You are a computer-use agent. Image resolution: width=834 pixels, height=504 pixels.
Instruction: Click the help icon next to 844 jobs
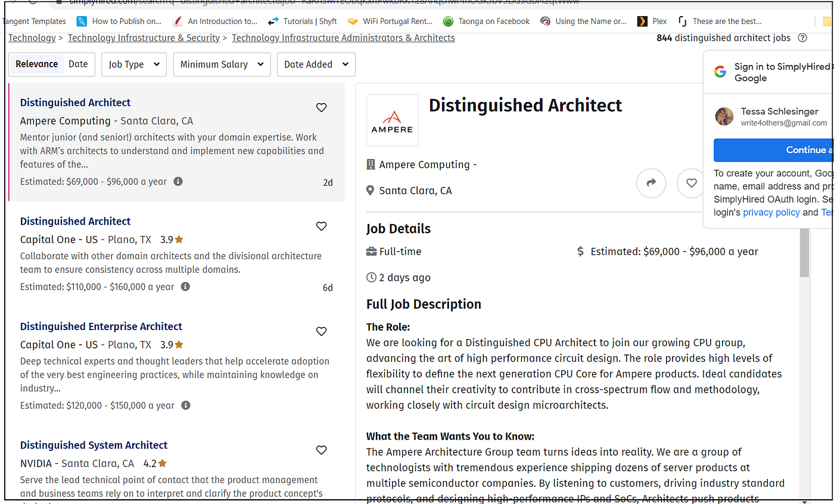click(x=802, y=38)
